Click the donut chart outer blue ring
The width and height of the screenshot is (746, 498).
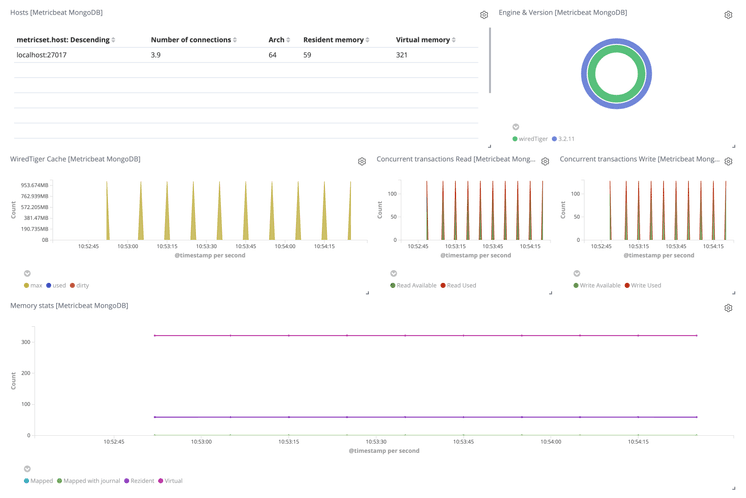[x=647, y=75]
